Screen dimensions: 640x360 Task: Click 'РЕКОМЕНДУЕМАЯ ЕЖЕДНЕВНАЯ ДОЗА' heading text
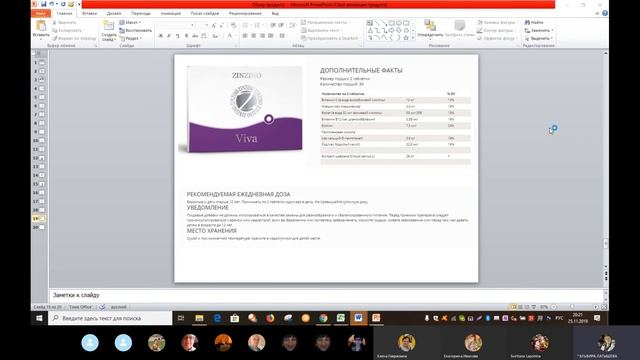238,194
